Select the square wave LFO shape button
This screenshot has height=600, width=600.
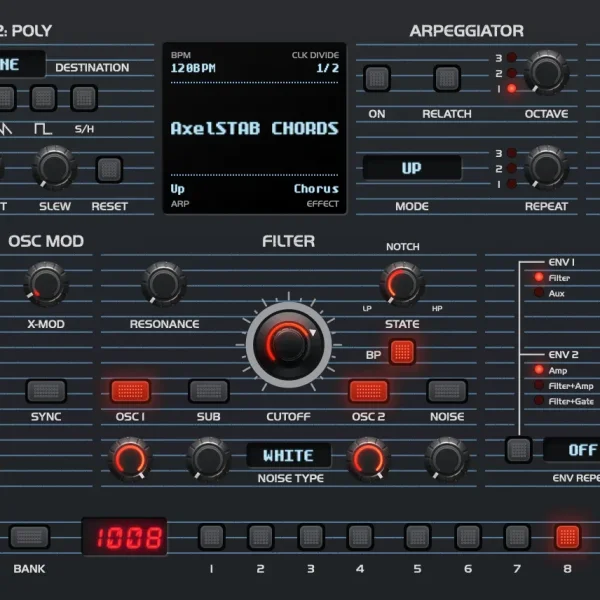point(43,98)
